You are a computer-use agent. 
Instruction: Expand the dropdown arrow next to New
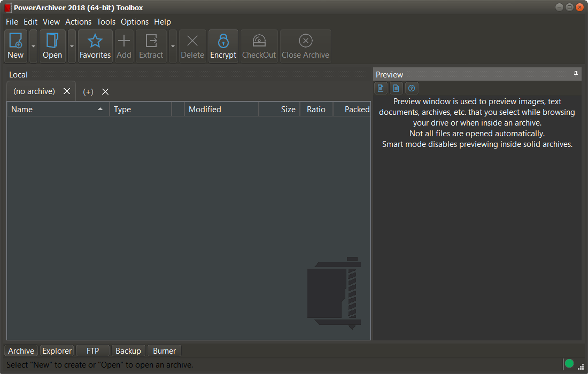[x=33, y=46]
